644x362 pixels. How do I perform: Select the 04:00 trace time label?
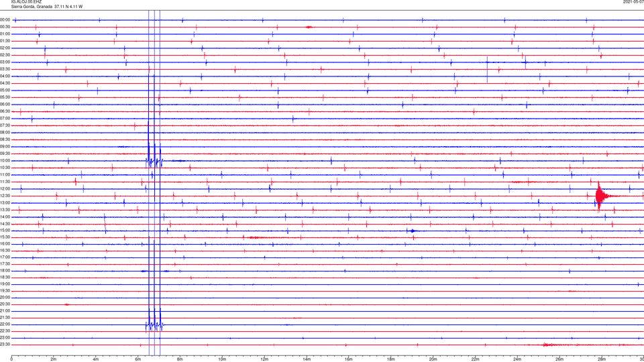tap(5, 76)
